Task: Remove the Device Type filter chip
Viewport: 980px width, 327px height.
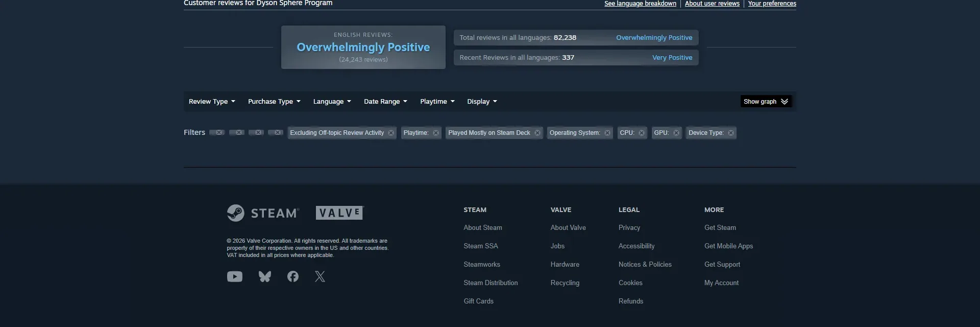Action: (731, 133)
